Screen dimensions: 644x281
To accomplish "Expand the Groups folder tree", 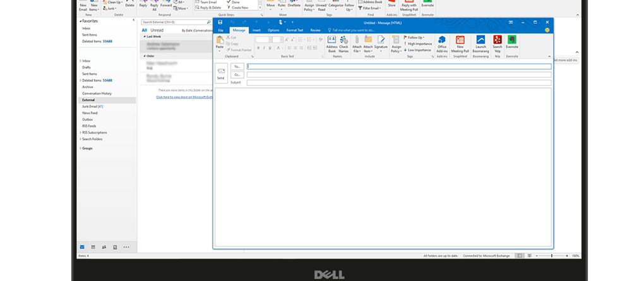I will [80, 148].
